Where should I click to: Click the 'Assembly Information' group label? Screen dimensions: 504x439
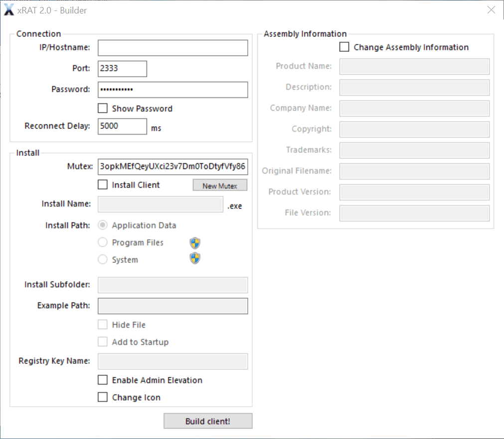pos(305,34)
